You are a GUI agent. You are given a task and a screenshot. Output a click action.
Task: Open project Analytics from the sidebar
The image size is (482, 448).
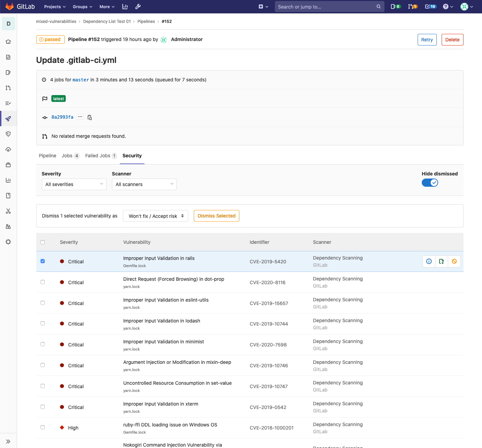pyautogui.click(x=8, y=180)
